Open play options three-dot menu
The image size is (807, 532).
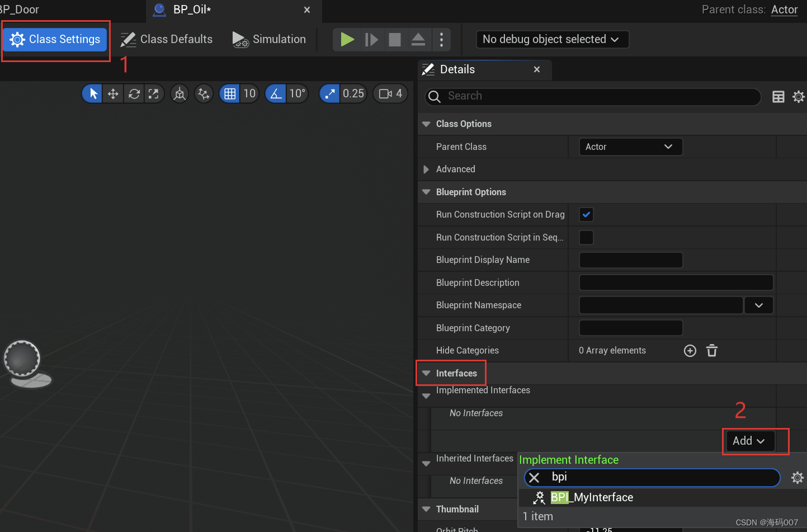coord(442,39)
